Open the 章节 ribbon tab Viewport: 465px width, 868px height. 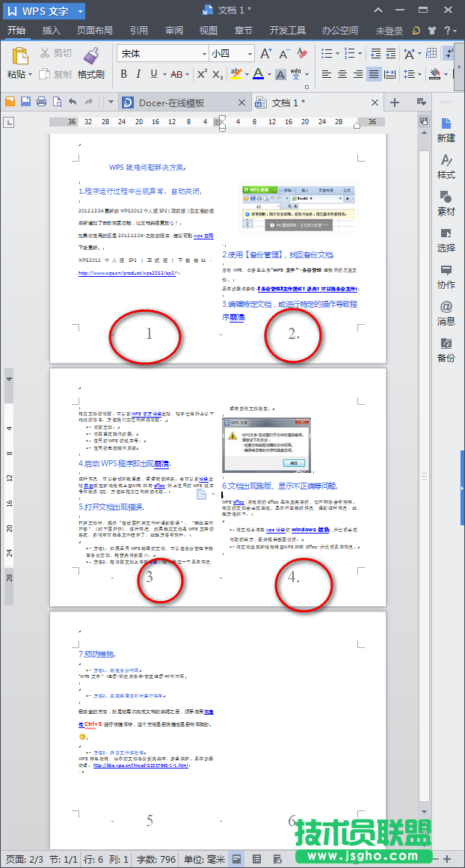pyautogui.click(x=244, y=31)
